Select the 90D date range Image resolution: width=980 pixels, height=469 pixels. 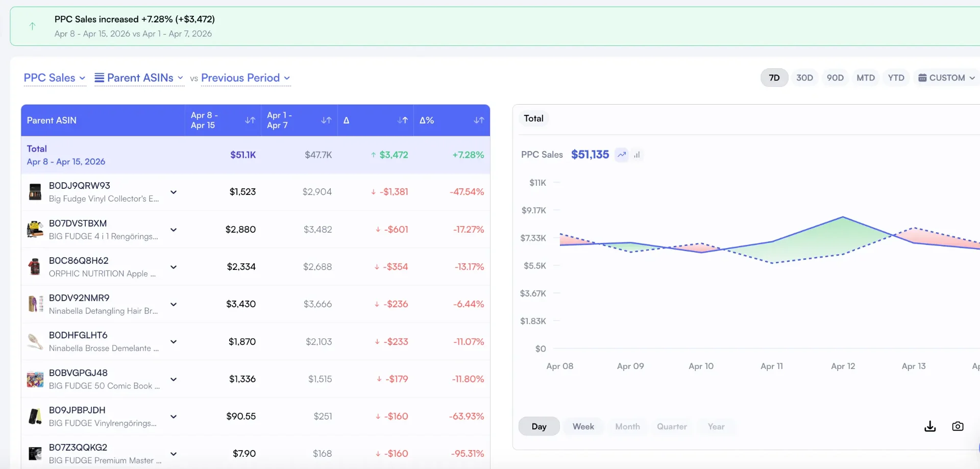pyautogui.click(x=835, y=78)
